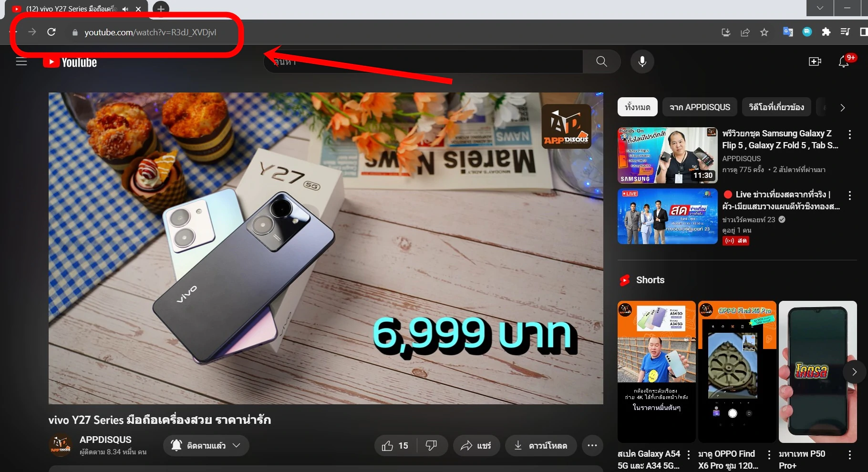Open options for สเปค Galaxy A54 short
This screenshot has width=868, height=472.
[x=689, y=455]
